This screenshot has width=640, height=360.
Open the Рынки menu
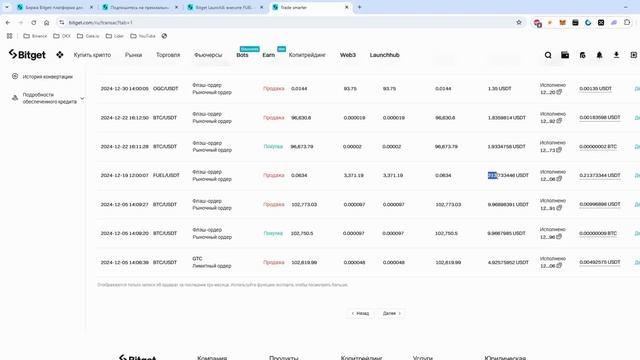(133, 55)
